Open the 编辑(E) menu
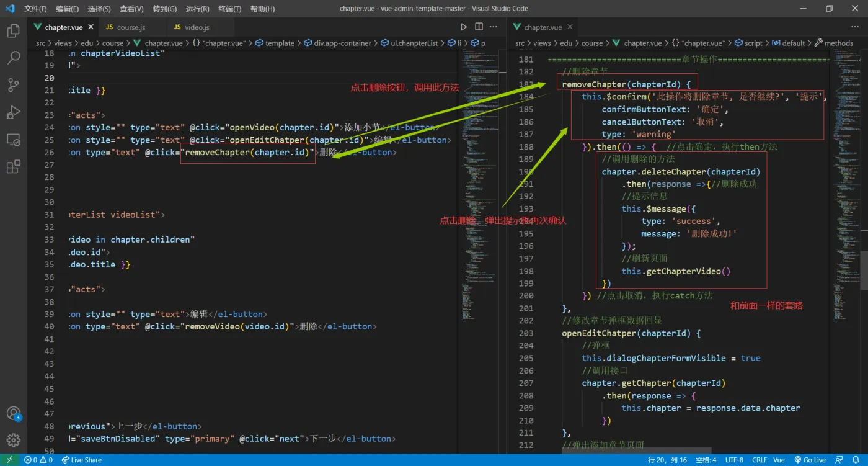Viewport: 868px width, 466px height. click(x=67, y=9)
